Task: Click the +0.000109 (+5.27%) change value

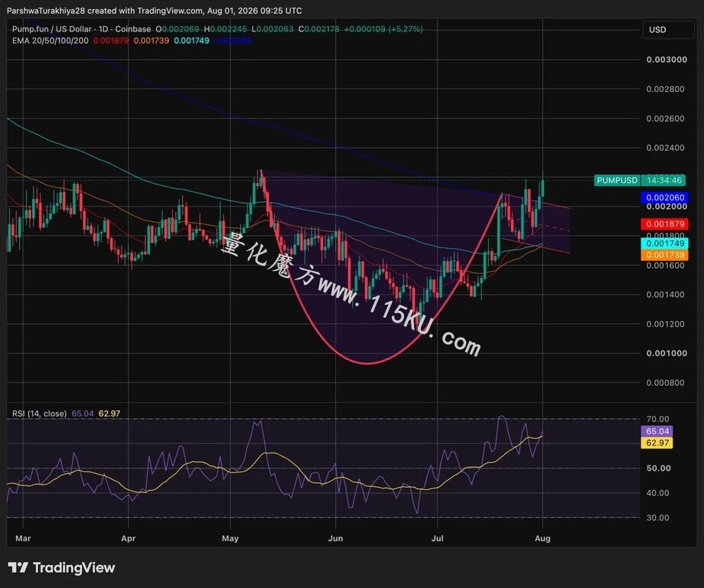Action: (383, 29)
